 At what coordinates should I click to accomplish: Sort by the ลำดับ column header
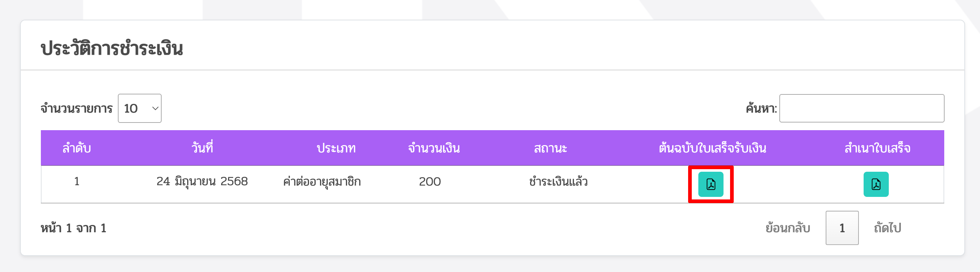[77, 148]
